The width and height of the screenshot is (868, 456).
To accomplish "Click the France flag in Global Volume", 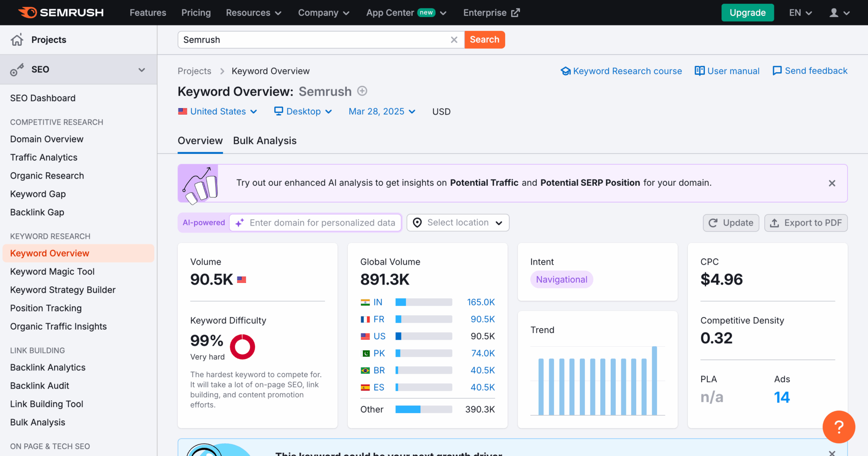I will 365,319.
